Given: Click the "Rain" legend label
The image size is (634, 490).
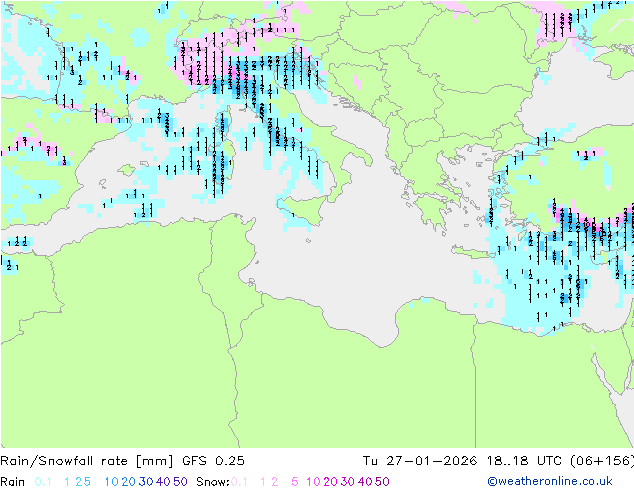Looking at the screenshot, I should (13, 482).
